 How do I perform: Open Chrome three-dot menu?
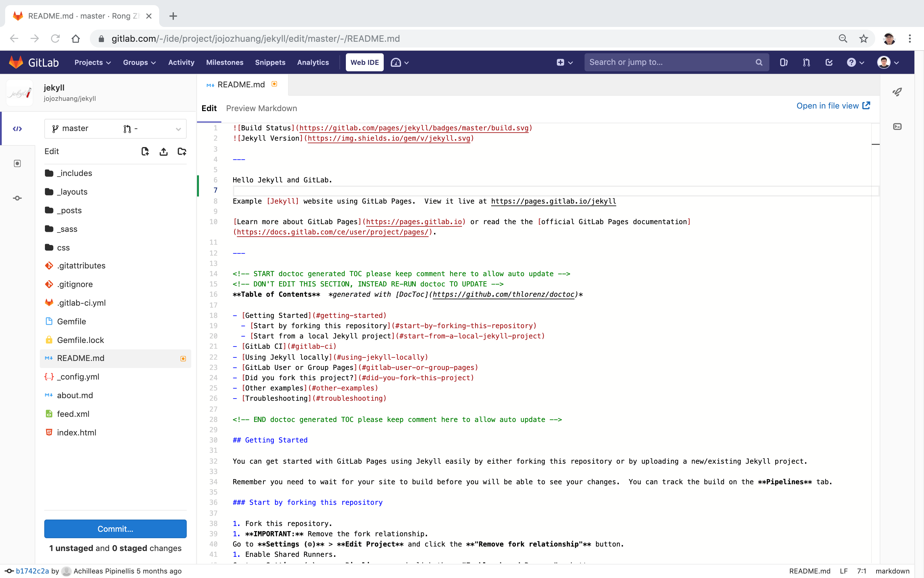(x=910, y=39)
